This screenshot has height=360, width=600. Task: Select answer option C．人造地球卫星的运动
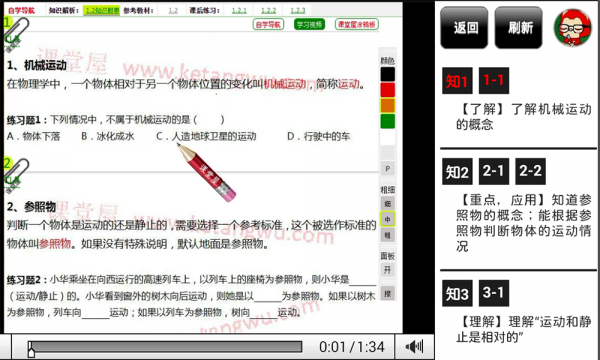coord(206,136)
